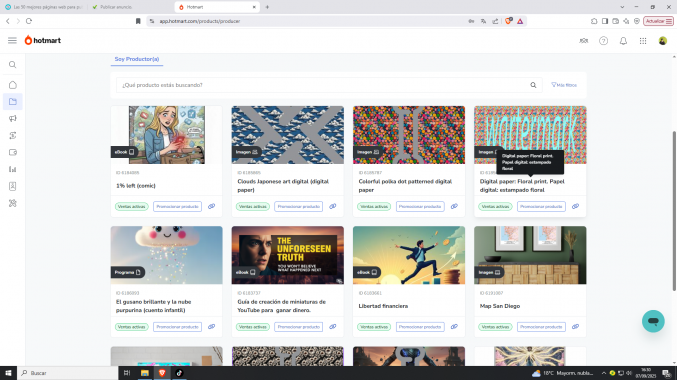Open TikTok app from taskbar

(179, 373)
